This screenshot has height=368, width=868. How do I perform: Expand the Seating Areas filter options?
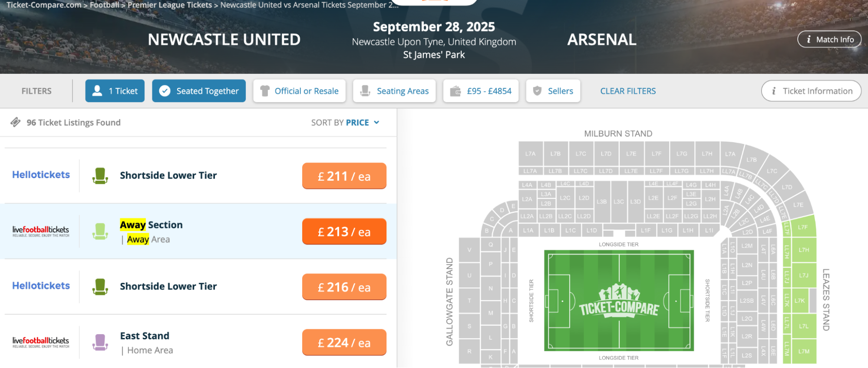tap(394, 91)
